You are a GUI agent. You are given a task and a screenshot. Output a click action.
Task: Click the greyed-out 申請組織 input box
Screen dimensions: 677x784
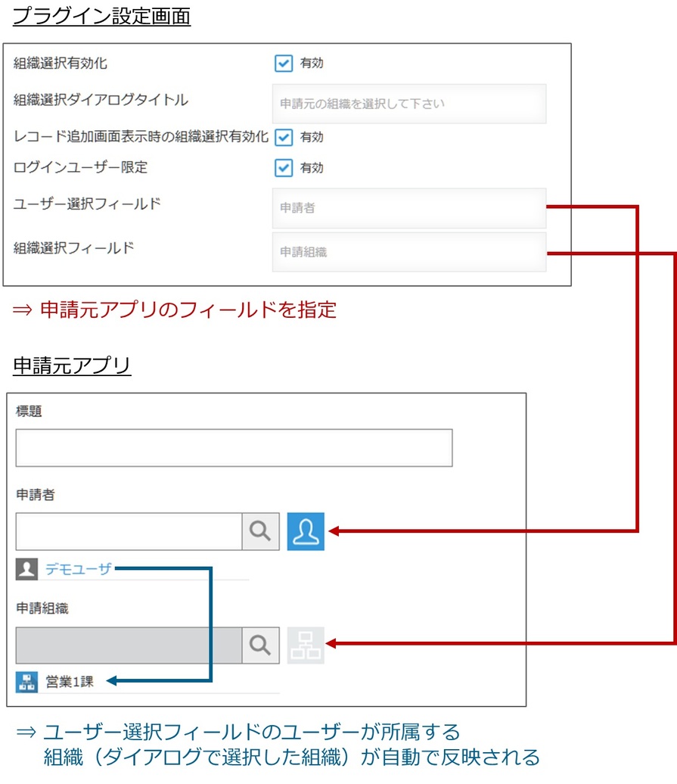[129, 645]
